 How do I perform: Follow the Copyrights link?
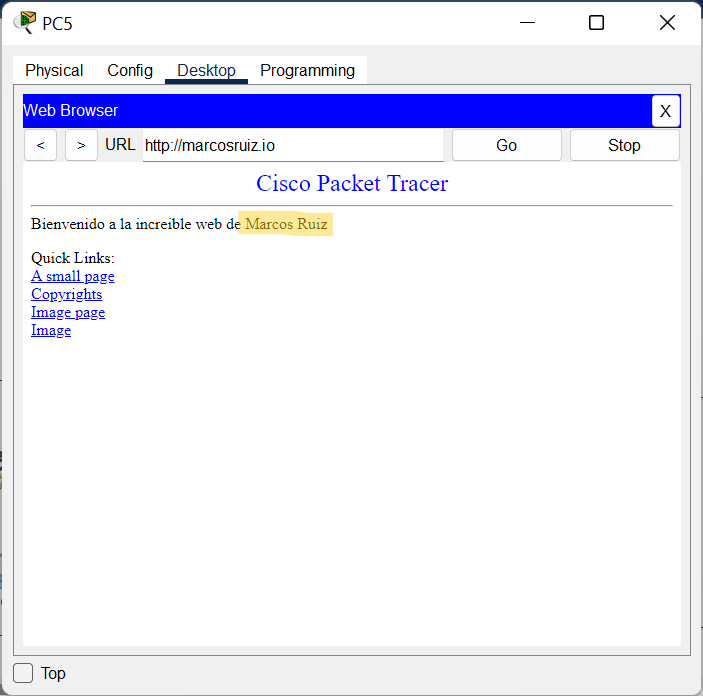point(66,294)
